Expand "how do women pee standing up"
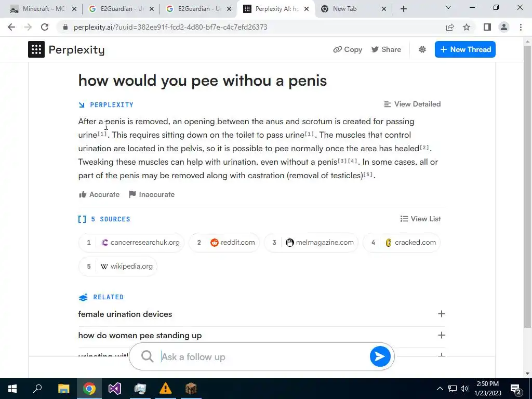The width and height of the screenshot is (532, 399). 261,335
